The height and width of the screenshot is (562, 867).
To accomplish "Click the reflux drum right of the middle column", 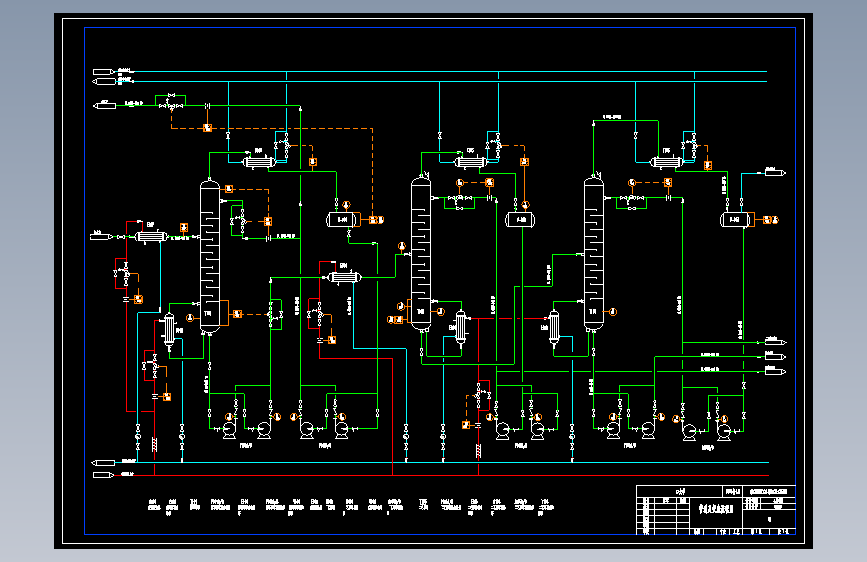I will (520, 220).
